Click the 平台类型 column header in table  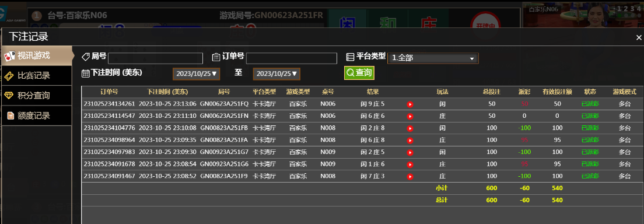[264, 91]
